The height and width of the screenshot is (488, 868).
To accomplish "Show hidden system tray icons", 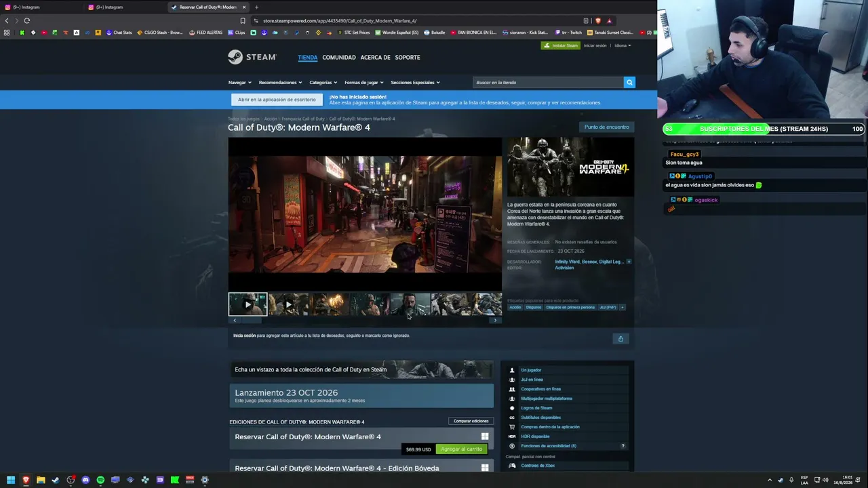I will tap(769, 480).
